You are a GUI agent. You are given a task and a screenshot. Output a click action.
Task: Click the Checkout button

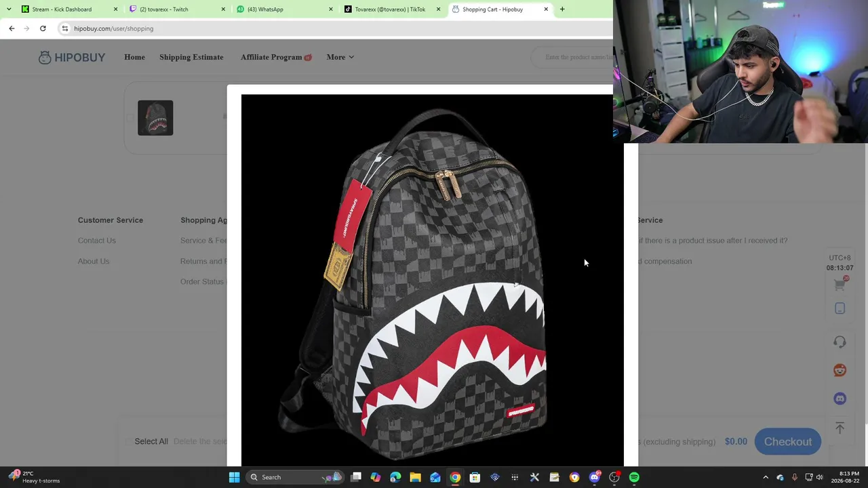788,441
